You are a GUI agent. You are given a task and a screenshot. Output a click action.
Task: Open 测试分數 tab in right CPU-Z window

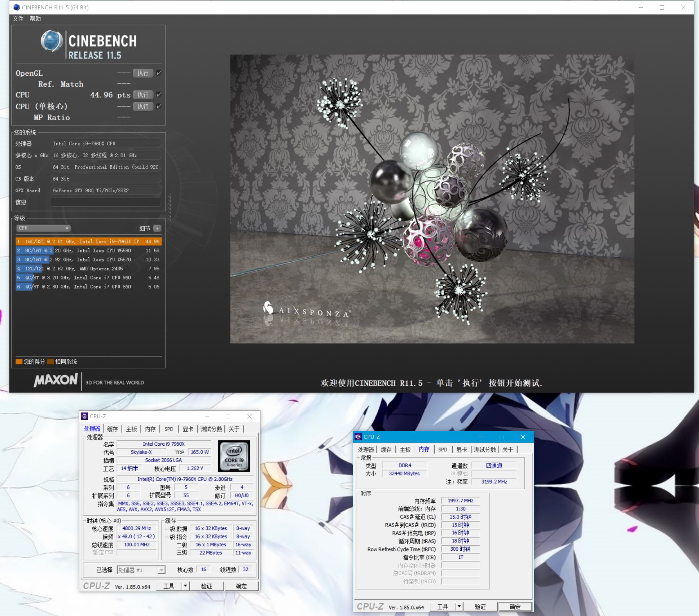click(x=485, y=449)
